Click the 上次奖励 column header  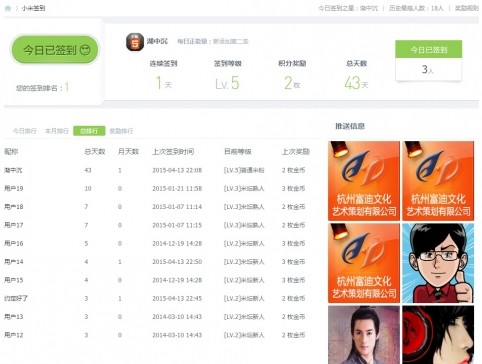click(x=296, y=152)
